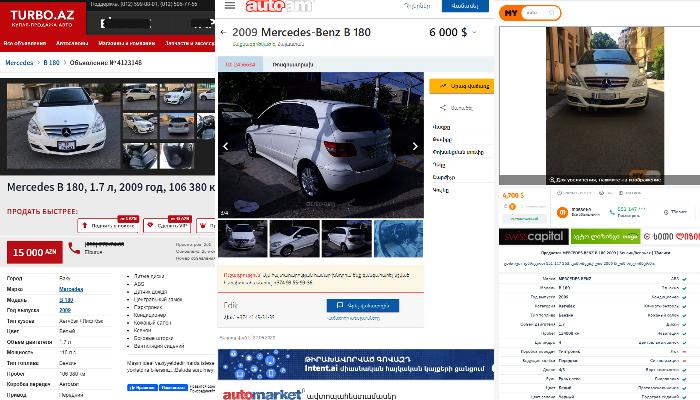700x400 pixels.
Task: Click the search magnifier in the MY search box
Action: click(552, 12)
